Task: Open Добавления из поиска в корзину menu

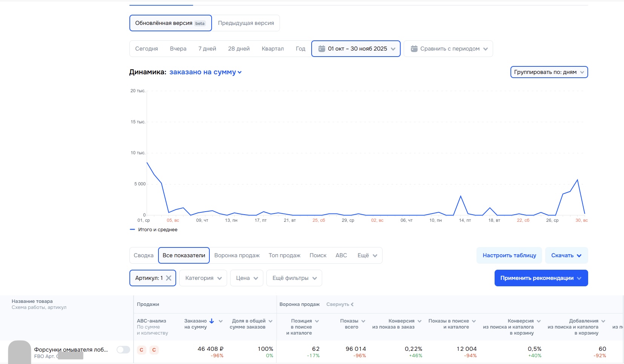Action: tap(603, 321)
